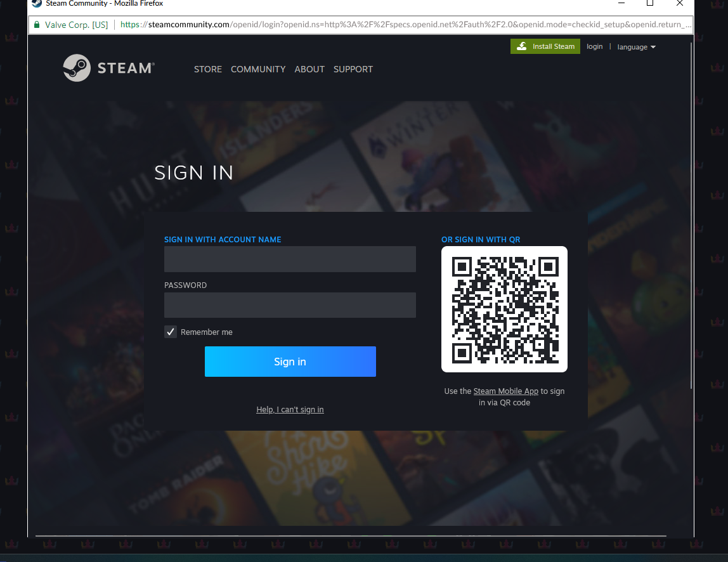728x562 pixels.
Task: Open the STORE menu
Action: pos(208,69)
